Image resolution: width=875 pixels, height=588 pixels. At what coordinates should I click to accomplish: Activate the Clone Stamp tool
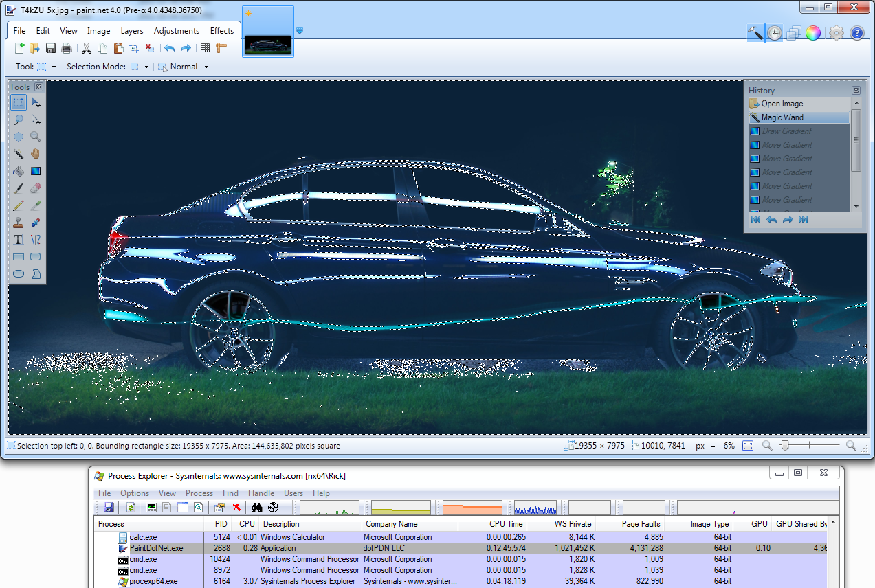click(x=19, y=223)
